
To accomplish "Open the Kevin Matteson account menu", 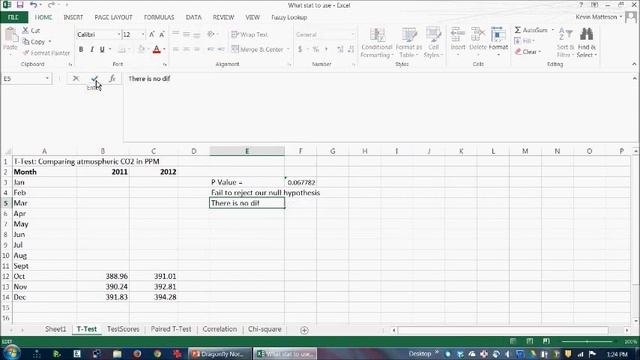I will (599, 17).
